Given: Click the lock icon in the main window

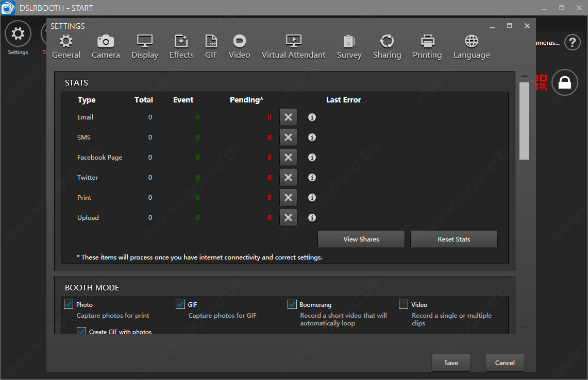Looking at the screenshot, I should tap(564, 82).
